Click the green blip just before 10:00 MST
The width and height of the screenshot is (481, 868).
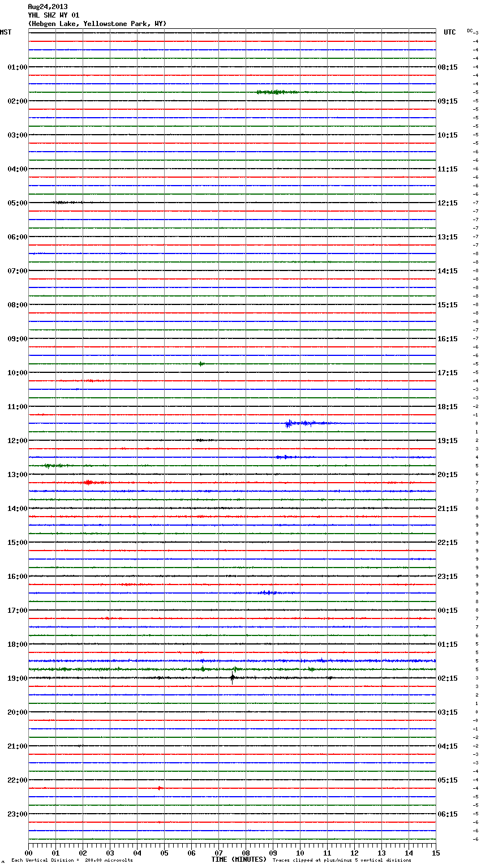point(201,363)
